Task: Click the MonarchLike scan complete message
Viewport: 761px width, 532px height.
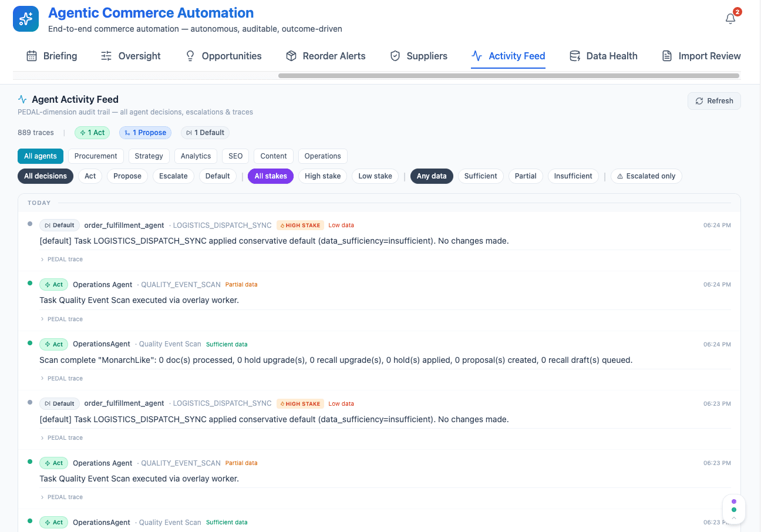Action: click(x=336, y=360)
